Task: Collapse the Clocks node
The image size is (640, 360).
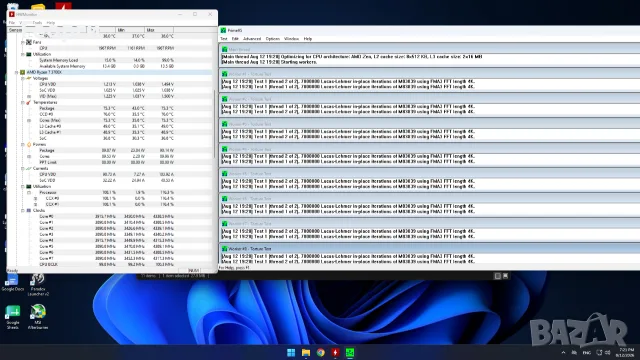Action: click(23, 211)
